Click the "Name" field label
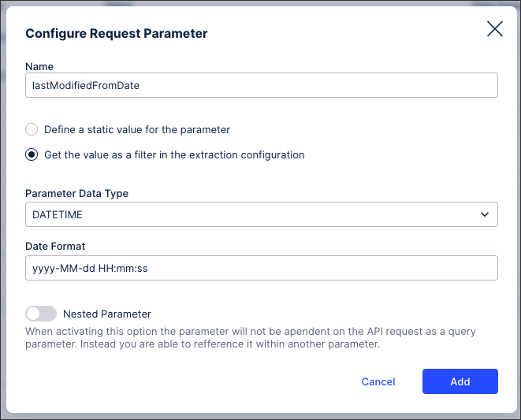This screenshot has height=420, width=521. click(x=39, y=66)
